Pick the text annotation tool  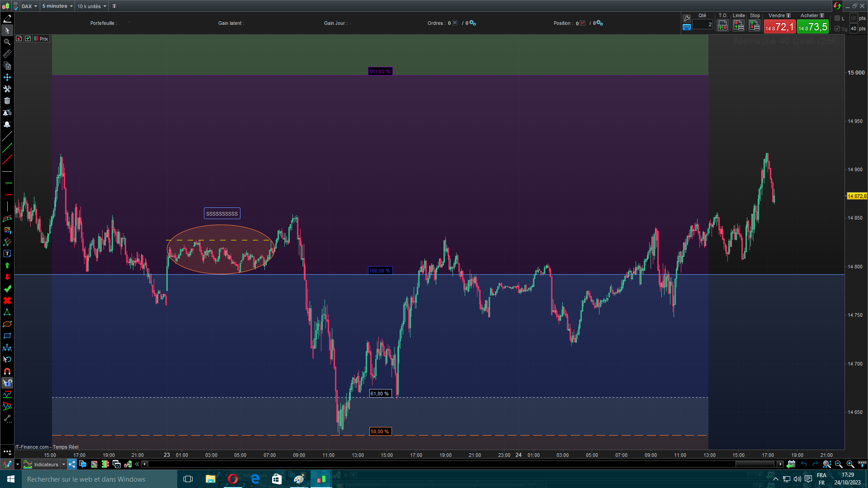7,254
